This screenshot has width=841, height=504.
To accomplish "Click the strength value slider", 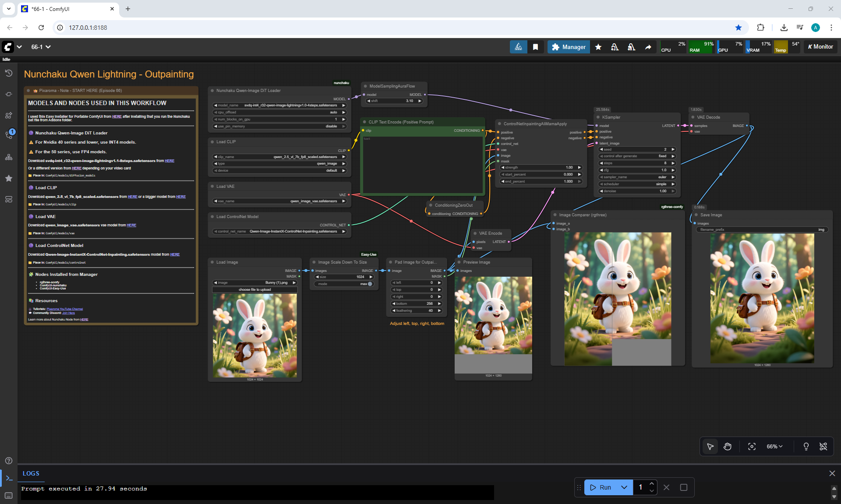I will 541,167.
